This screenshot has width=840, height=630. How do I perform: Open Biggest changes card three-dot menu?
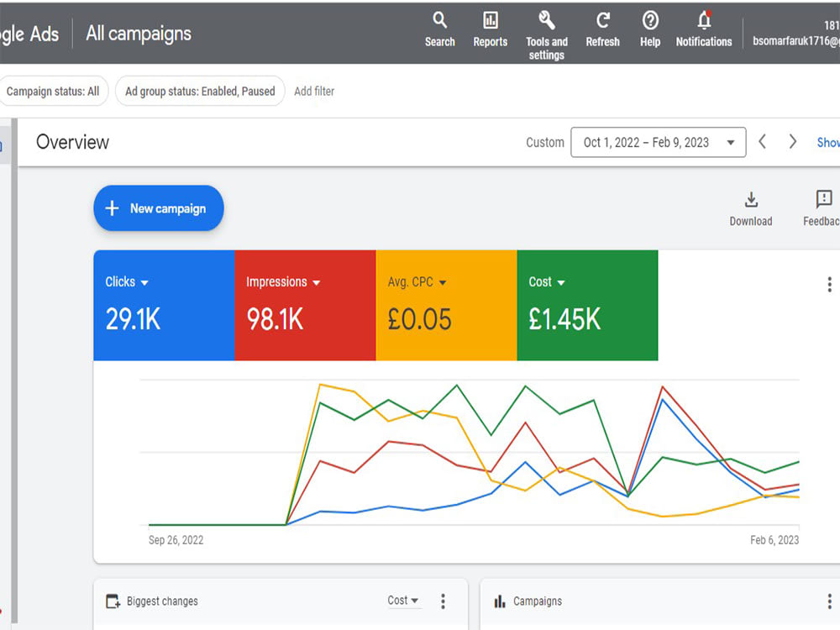coord(443,601)
